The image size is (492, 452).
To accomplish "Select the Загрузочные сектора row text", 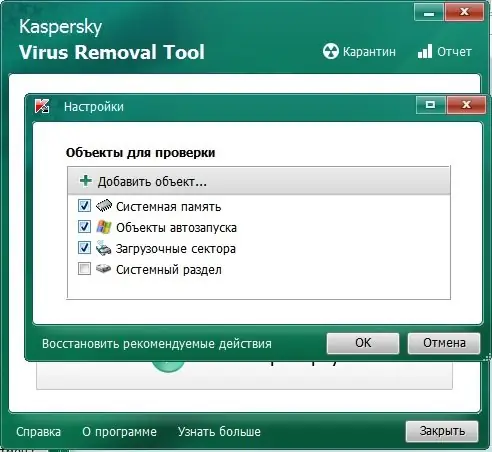I will click(176, 249).
